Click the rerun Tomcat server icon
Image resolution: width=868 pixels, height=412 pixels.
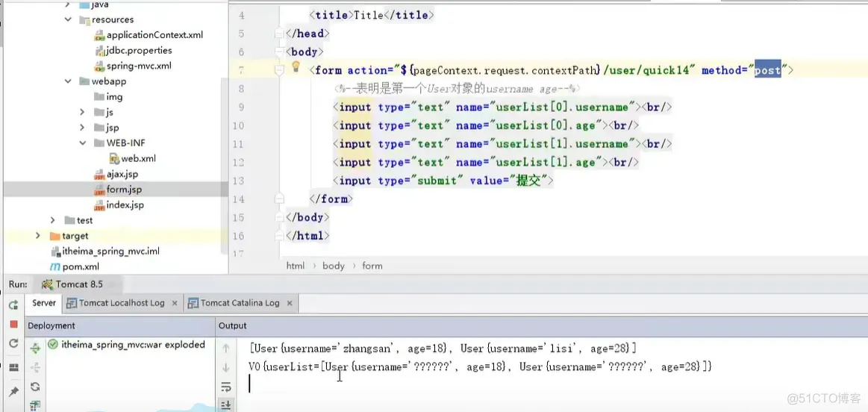(14, 305)
